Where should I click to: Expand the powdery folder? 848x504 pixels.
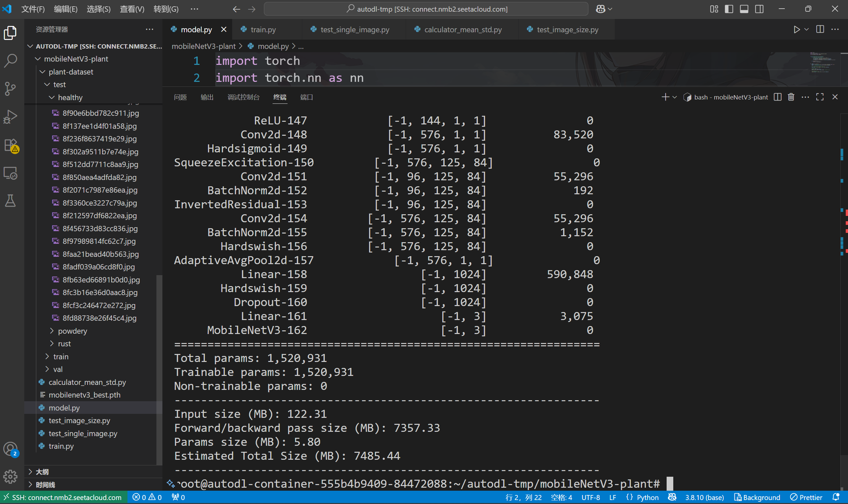72,331
